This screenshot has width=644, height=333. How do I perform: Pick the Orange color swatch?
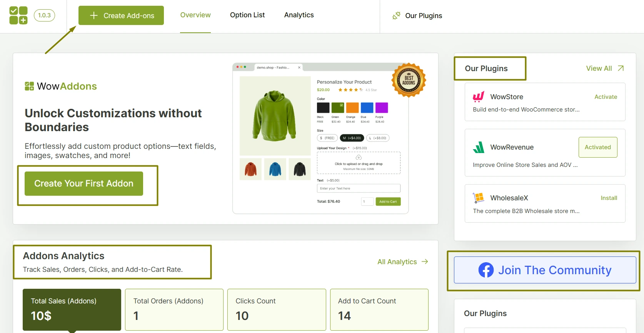tap(352, 108)
